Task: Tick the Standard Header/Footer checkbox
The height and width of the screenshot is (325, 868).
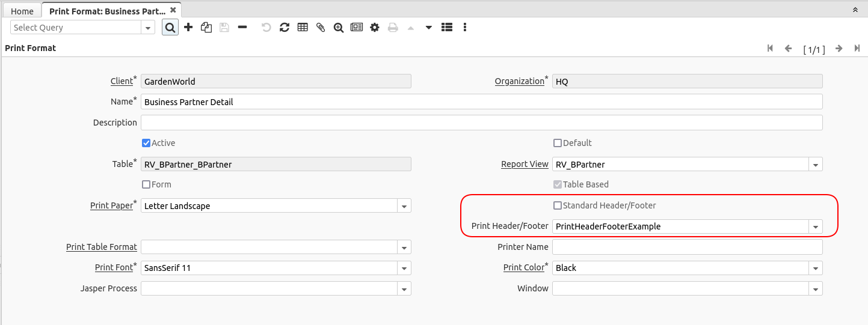Action: tap(558, 205)
